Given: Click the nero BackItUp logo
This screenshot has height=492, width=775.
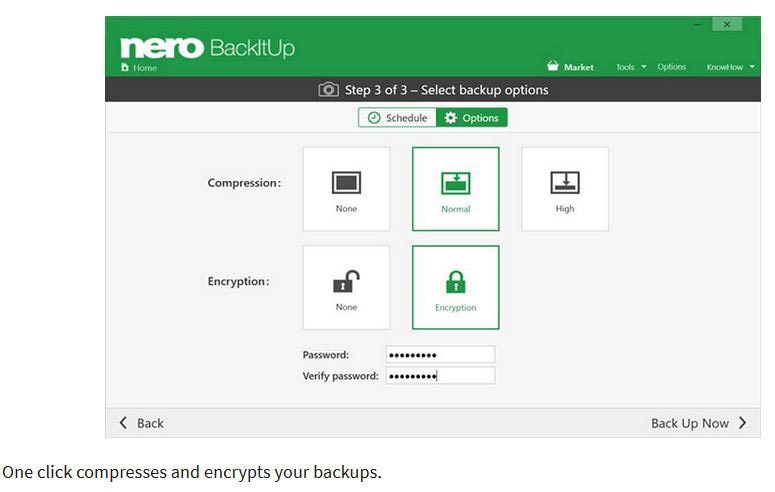Looking at the screenshot, I should [208, 48].
